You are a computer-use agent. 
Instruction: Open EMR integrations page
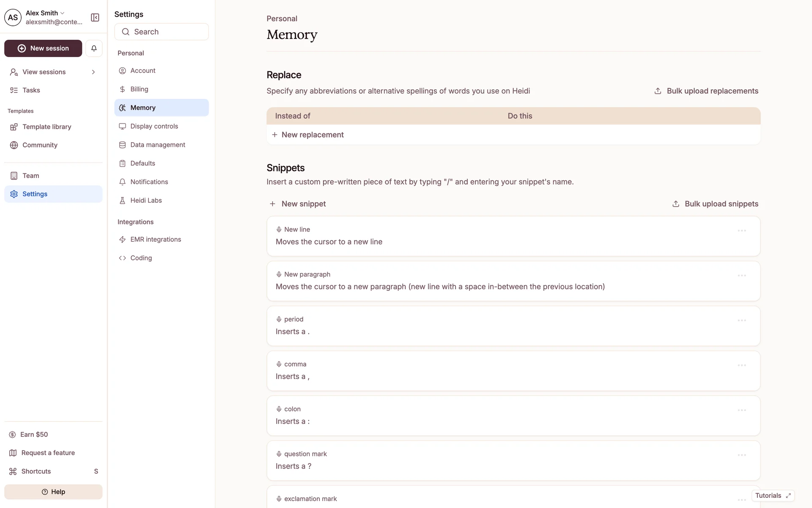point(155,240)
